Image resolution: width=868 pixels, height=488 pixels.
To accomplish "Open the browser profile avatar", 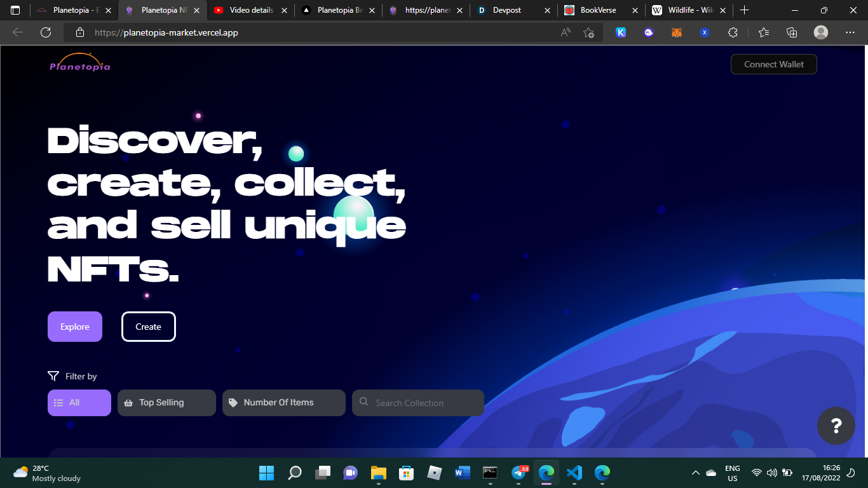I will coord(821,32).
